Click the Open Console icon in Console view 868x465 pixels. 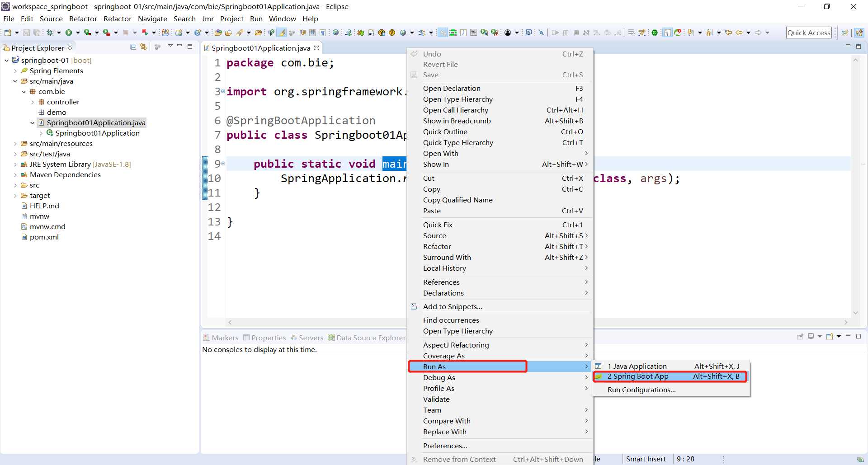[830, 336]
